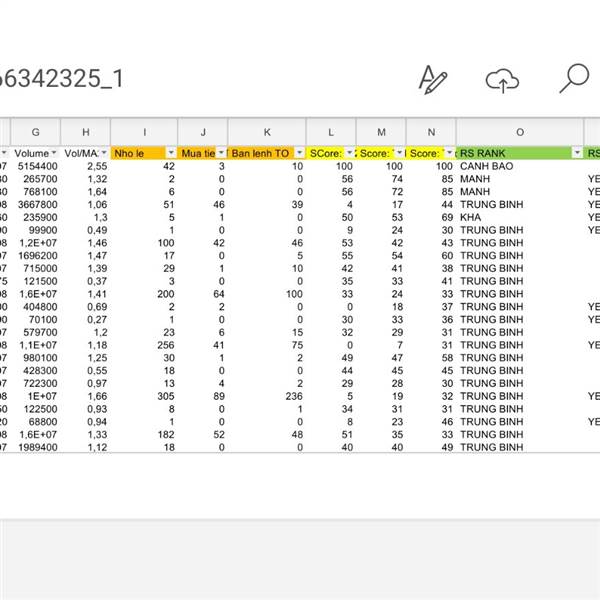Select cell with volume 1696200
The width and height of the screenshot is (600, 600).
36,256
